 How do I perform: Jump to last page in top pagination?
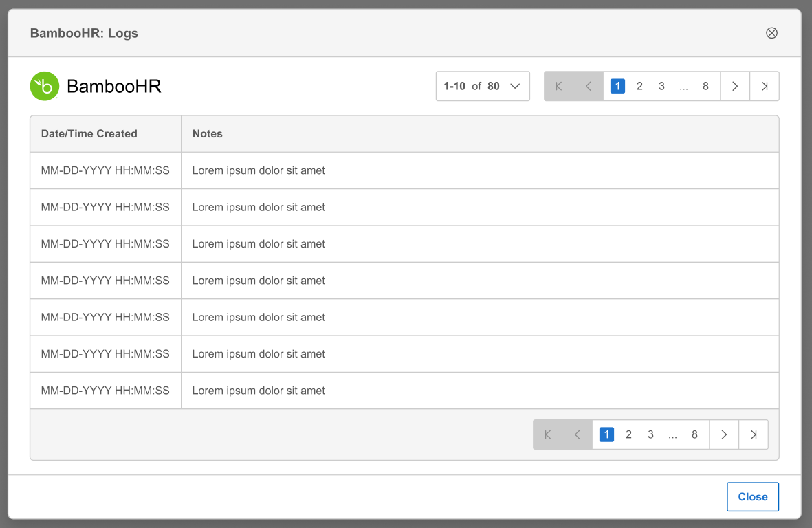tap(765, 86)
